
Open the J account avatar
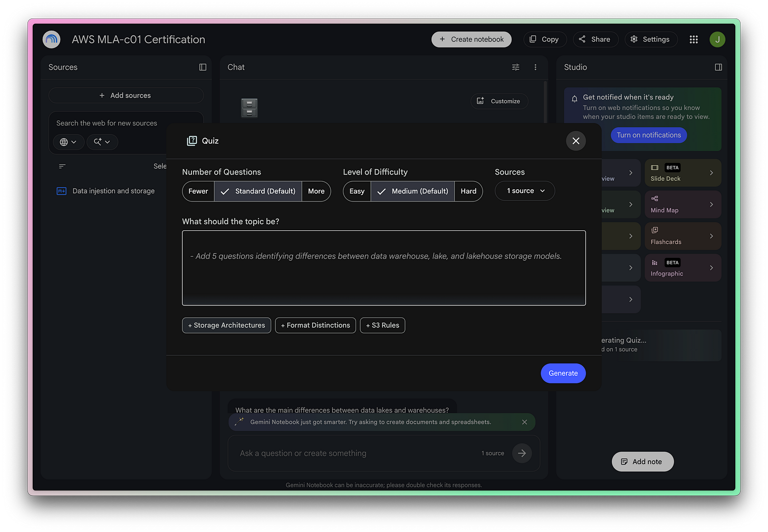point(717,40)
